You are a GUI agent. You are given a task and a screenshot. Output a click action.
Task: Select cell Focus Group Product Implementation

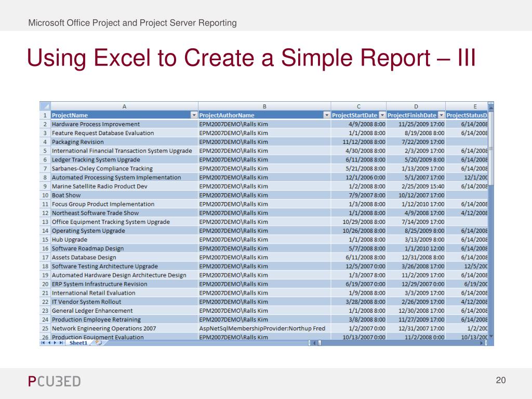pyautogui.click(x=124, y=204)
